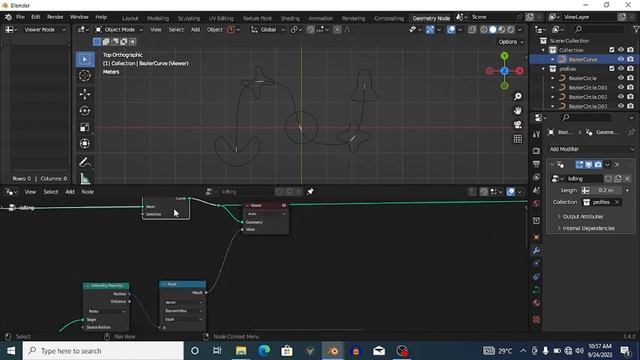Open the View Layer properties tab
640x360 pixels.
click(x=536, y=177)
